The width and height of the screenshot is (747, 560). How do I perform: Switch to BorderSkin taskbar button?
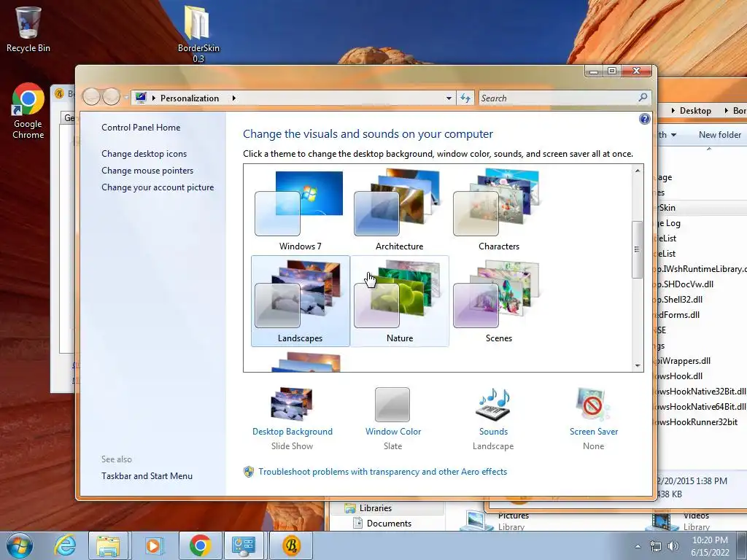[x=291, y=545]
